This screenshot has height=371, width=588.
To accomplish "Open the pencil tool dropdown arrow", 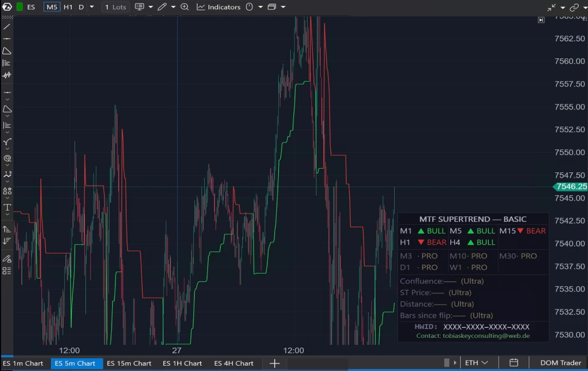I will (x=173, y=7).
